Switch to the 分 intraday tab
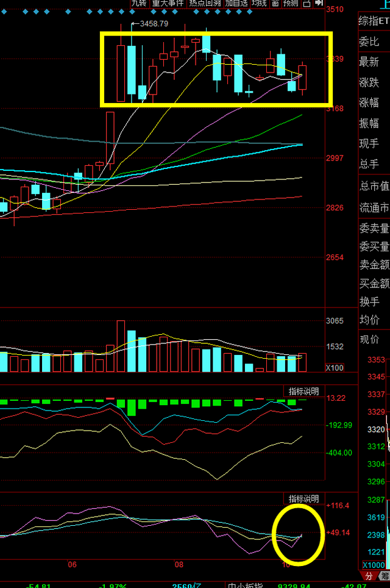This screenshot has height=588, width=390. (369, 576)
